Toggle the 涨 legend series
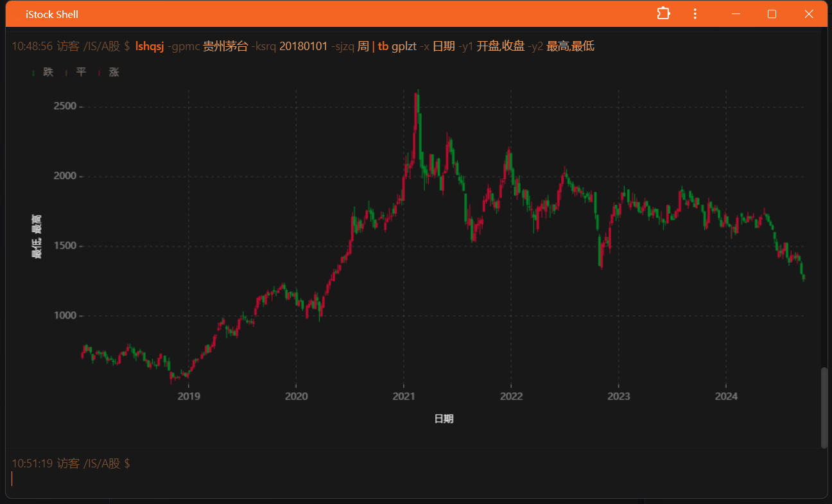The height and width of the screenshot is (504, 832). (108, 72)
